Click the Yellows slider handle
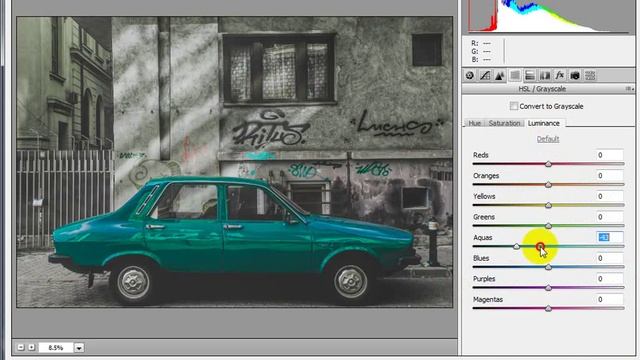Viewport: 640px width, 360px height. pyautogui.click(x=548, y=205)
